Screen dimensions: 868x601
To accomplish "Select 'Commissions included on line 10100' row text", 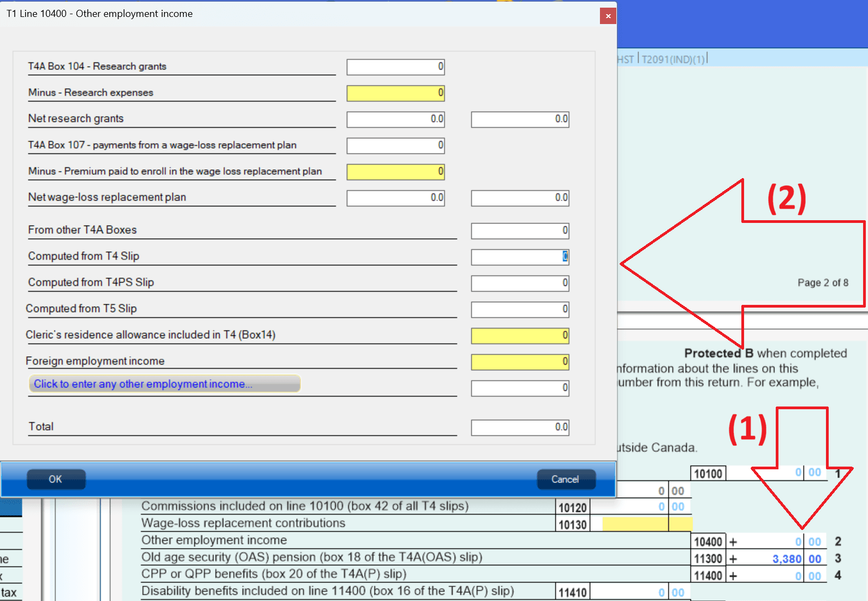I will 305,506.
